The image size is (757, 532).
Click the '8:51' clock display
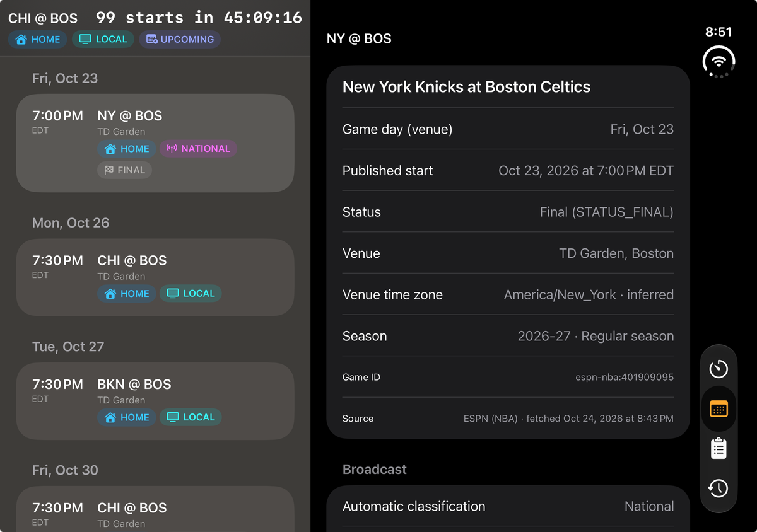[719, 32]
